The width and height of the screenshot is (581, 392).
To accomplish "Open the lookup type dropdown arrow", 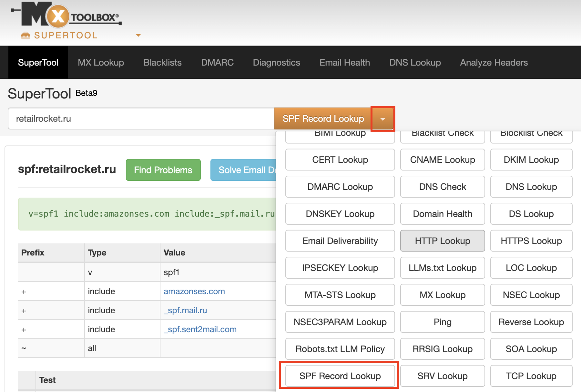I will click(382, 119).
